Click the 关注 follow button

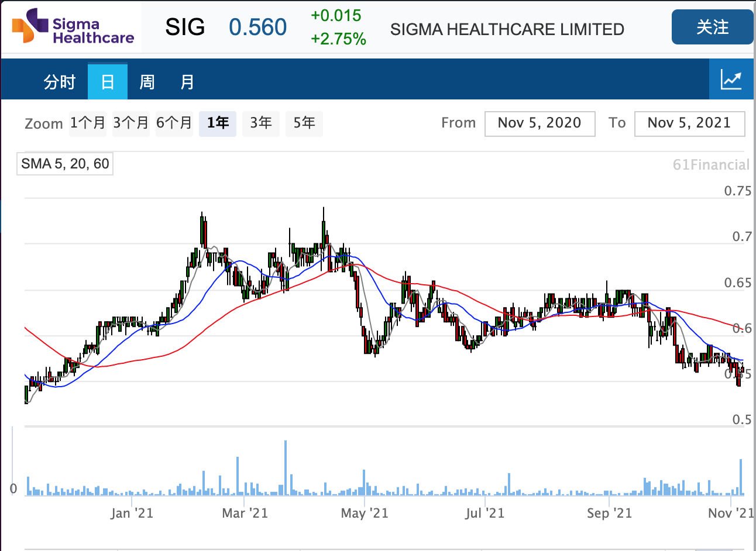click(712, 27)
